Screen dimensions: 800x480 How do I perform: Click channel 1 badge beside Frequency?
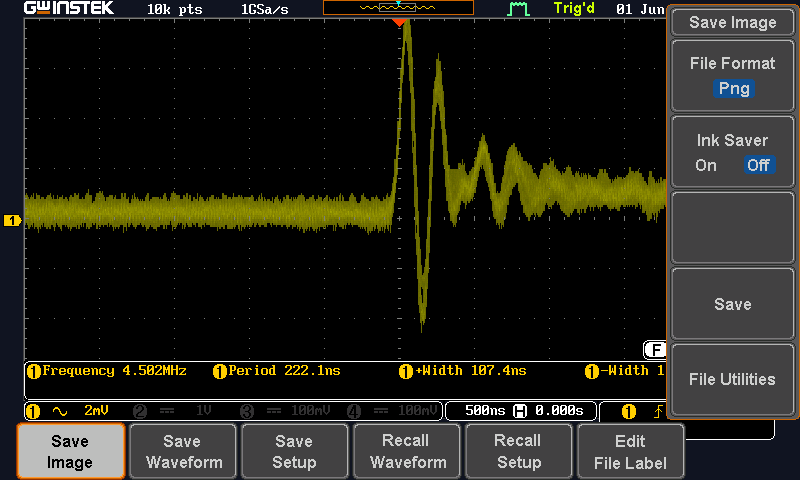[x=34, y=371]
